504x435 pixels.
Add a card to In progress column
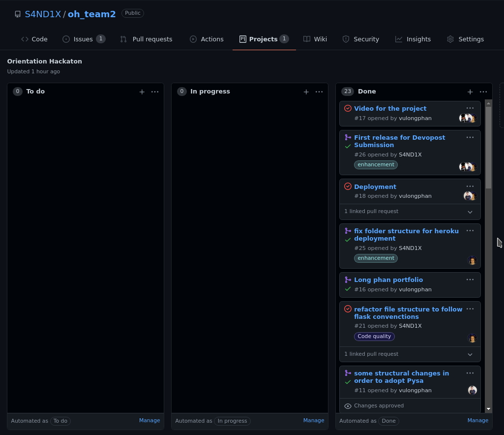306,92
